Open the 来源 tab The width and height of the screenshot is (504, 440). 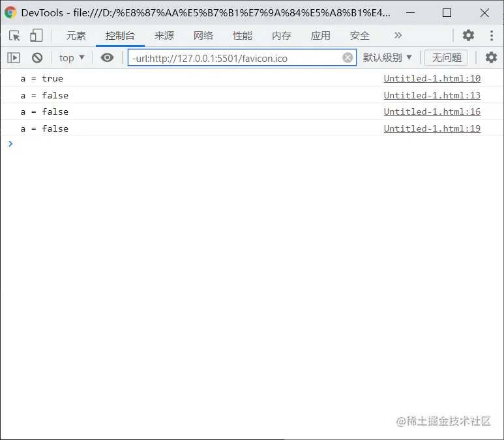coord(164,35)
